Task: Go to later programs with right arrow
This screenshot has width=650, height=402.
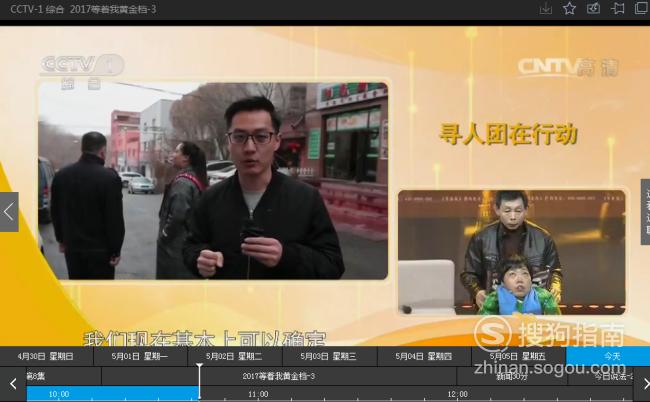Action: tap(644, 384)
